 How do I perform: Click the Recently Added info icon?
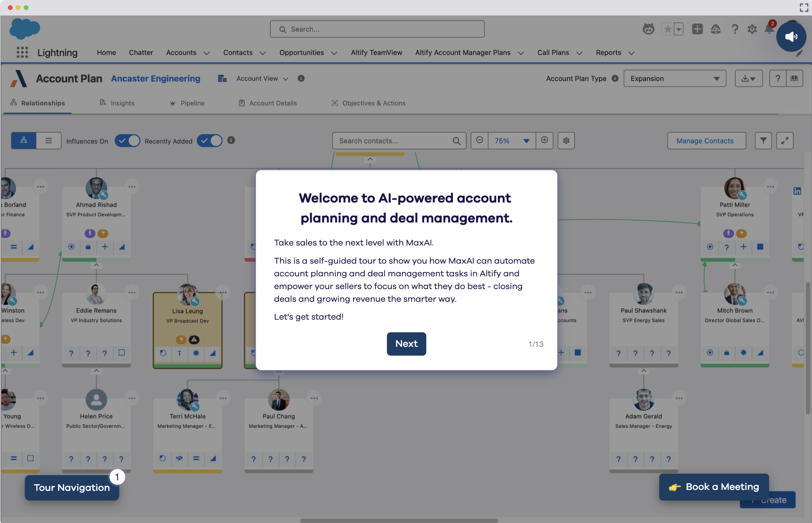pyautogui.click(x=231, y=140)
